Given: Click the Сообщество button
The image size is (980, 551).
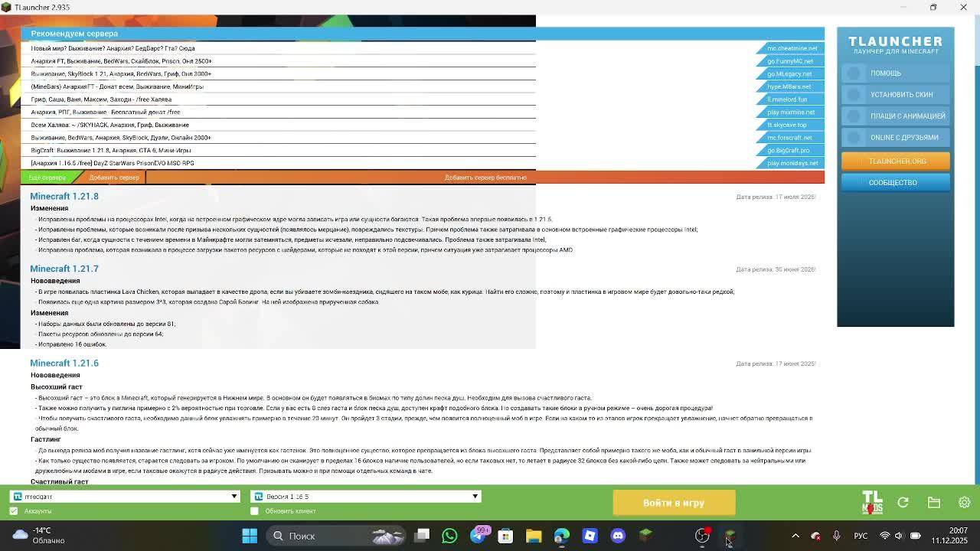Looking at the screenshot, I should pos(896,183).
